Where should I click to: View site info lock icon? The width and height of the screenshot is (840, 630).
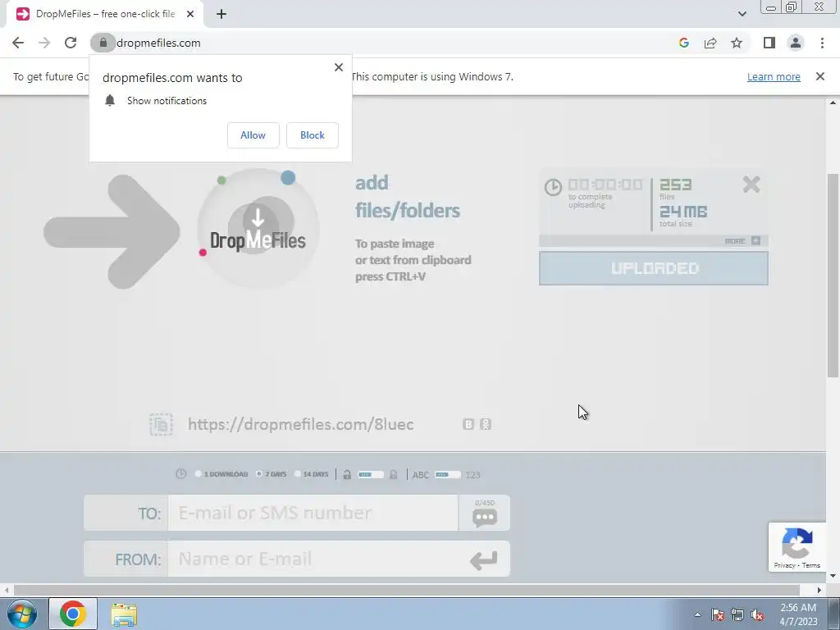103,43
